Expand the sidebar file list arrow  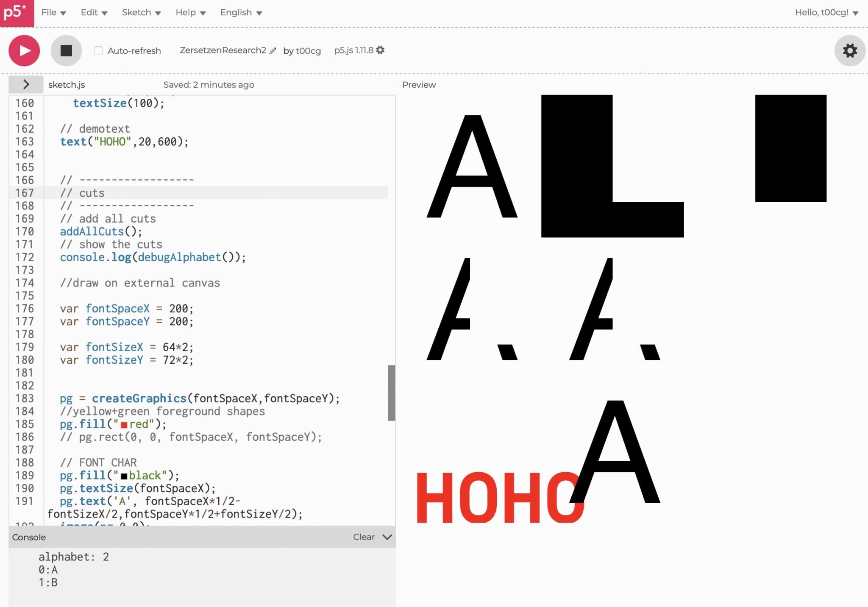[x=26, y=84]
